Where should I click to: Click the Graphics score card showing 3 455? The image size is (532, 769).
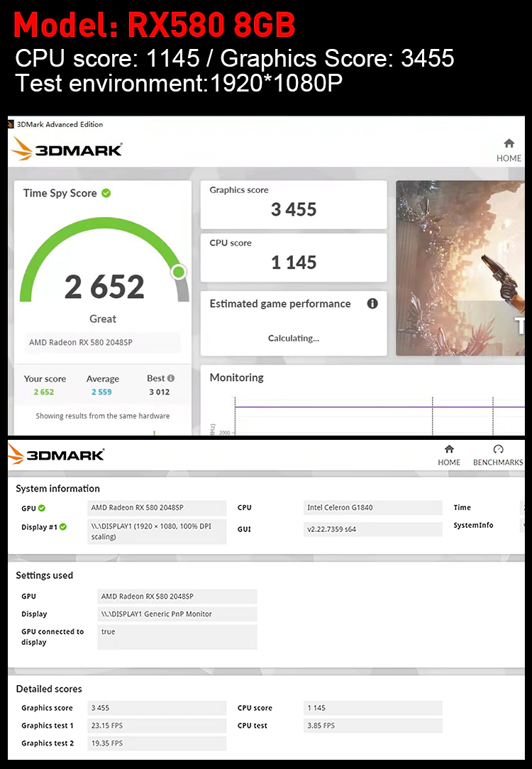(x=294, y=204)
